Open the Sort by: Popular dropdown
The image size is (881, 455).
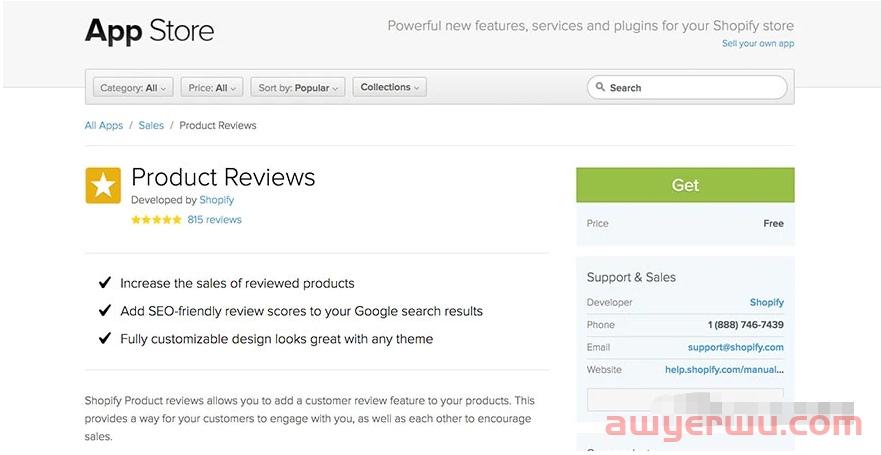point(298,88)
